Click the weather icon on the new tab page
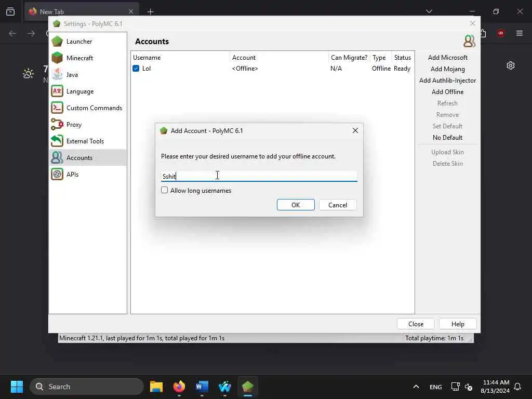Image resolution: width=532 pixels, height=399 pixels. pyautogui.click(x=28, y=73)
